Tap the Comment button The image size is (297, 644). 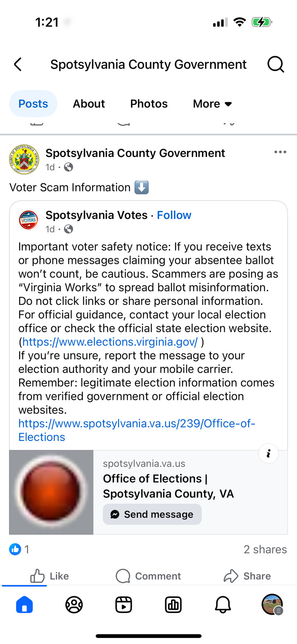click(148, 576)
